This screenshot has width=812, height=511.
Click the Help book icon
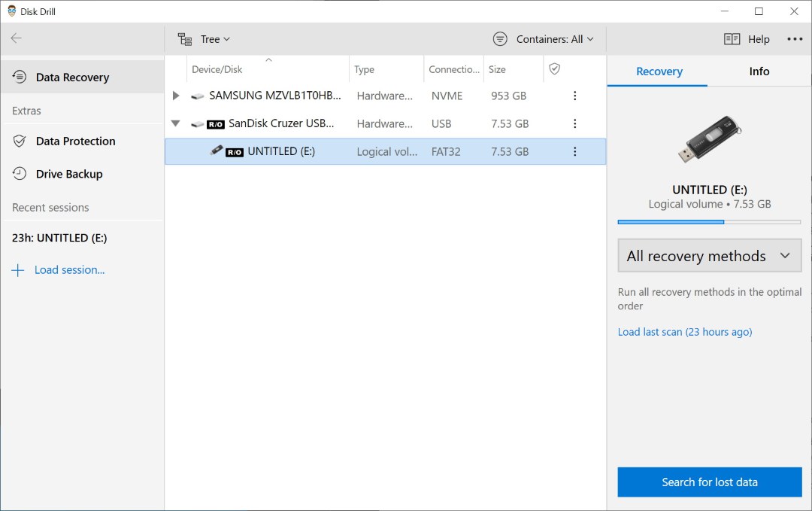pyautogui.click(x=732, y=39)
